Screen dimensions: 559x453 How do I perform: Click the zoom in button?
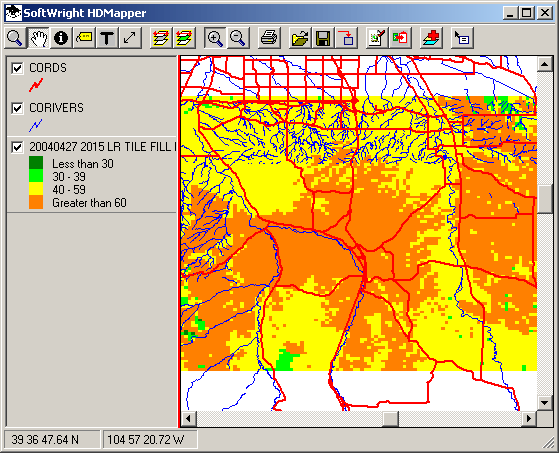tap(215, 38)
